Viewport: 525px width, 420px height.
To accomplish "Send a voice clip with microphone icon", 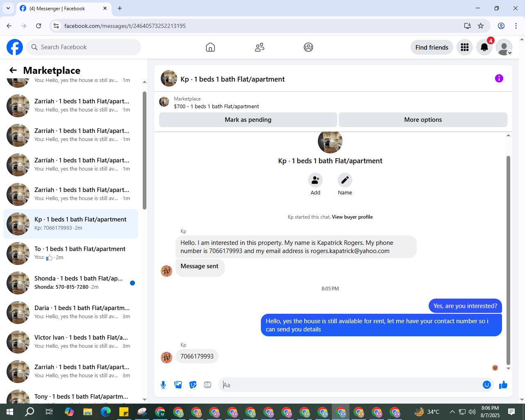I will point(163,385).
